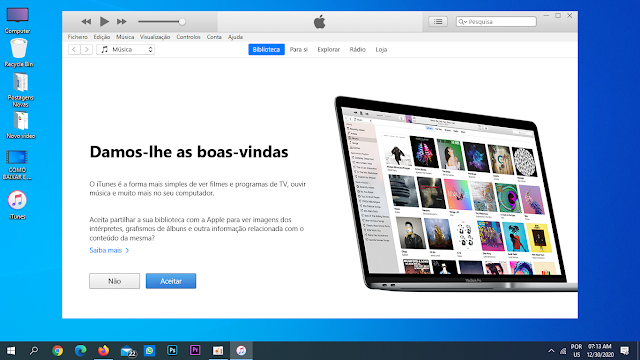640x360 pixels.
Task: Open Photoshop from the taskbar
Action: click(x=172, y=350)
